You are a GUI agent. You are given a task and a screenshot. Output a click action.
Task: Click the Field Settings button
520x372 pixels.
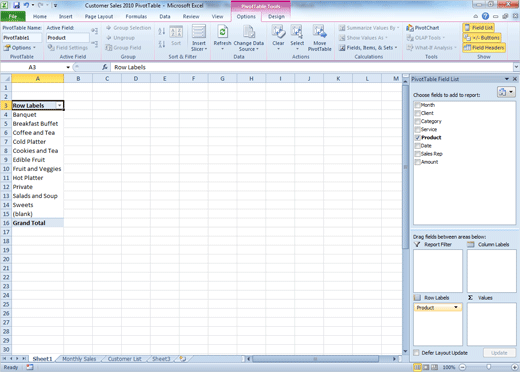click(68, 48)
